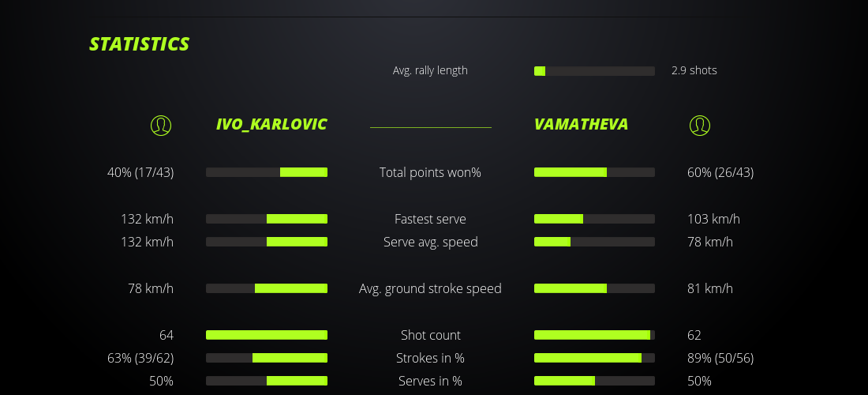This screenshot has width=868, height=395.
Task: Select the Avg. ground stroke speed label
Action: click(x=430, y=288)
